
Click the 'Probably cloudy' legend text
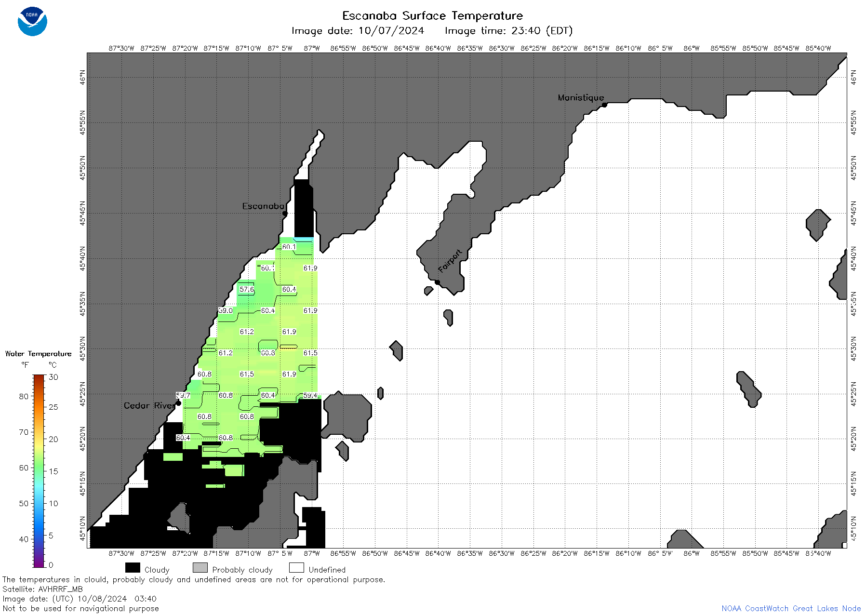(242, 570)
